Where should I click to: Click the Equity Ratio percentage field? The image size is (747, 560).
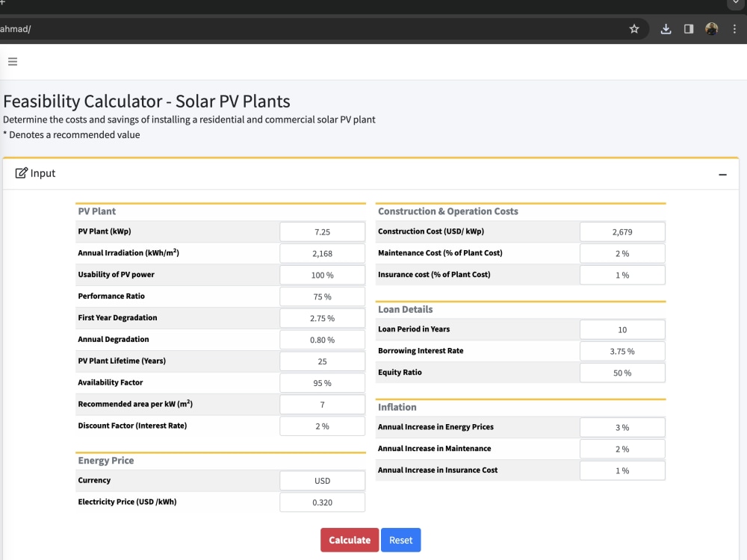[622, 372]
